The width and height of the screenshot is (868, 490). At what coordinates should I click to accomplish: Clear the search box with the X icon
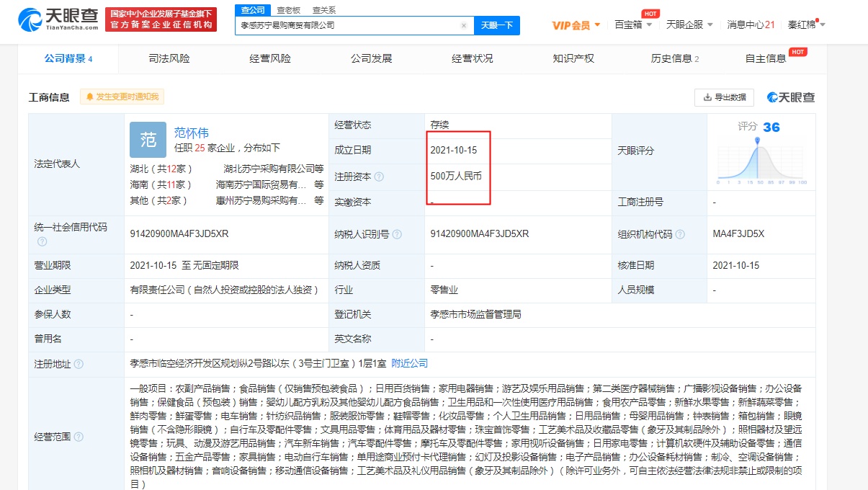[465, 25]
